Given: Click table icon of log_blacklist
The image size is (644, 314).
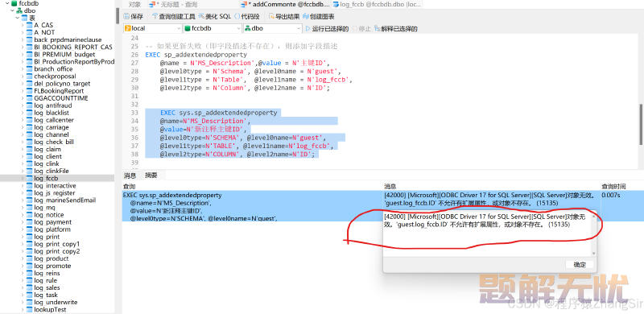Looking at the screenshot, I should coord(29,113).
